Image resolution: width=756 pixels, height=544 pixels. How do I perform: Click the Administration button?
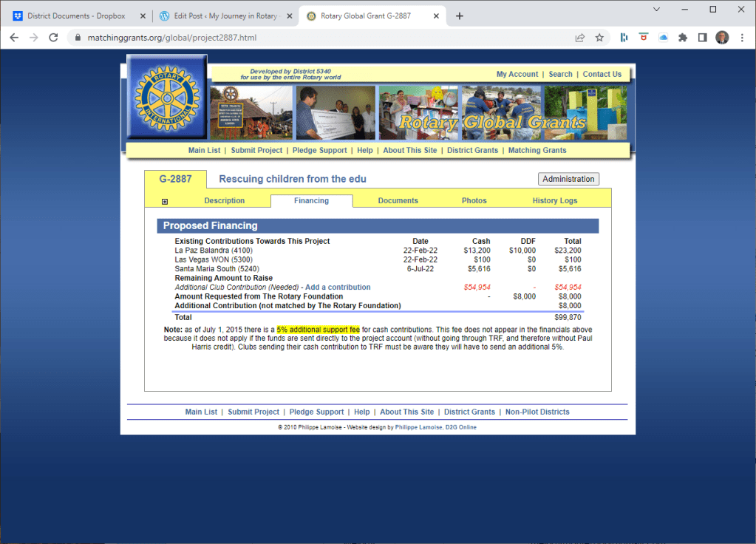coord(568,179)
